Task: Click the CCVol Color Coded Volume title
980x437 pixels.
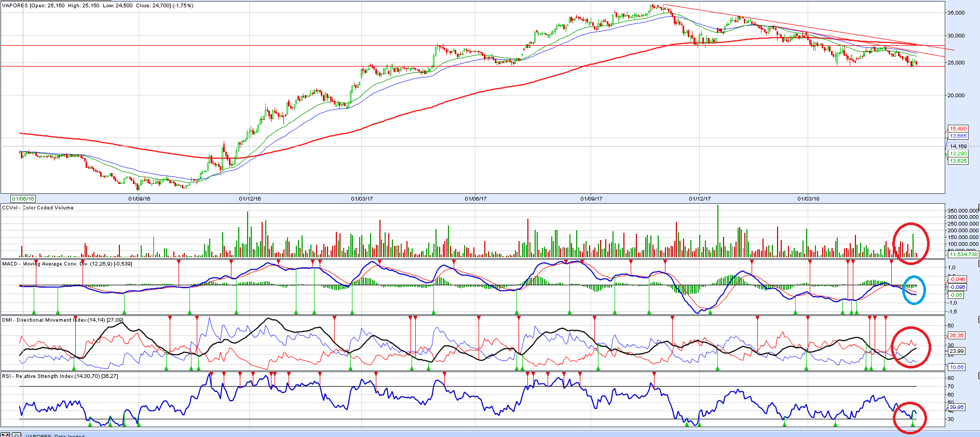Action: pyautogui.click(x=38, y=208)
